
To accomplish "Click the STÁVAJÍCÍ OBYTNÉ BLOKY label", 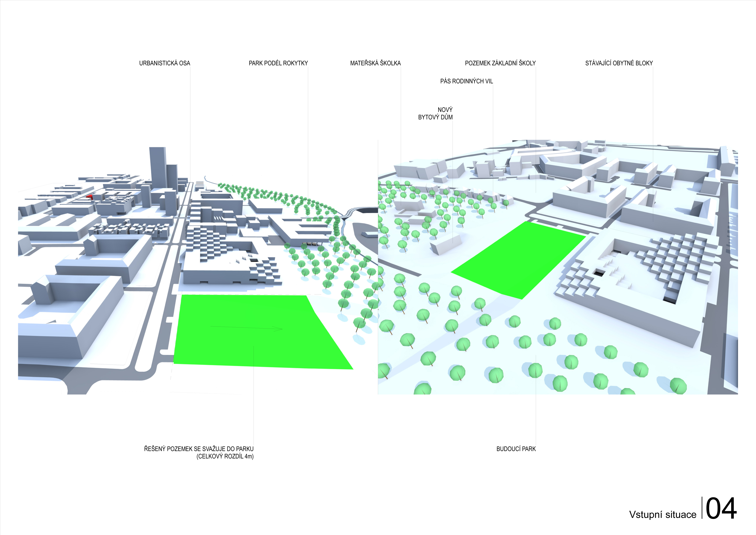I will coord(619,63).
